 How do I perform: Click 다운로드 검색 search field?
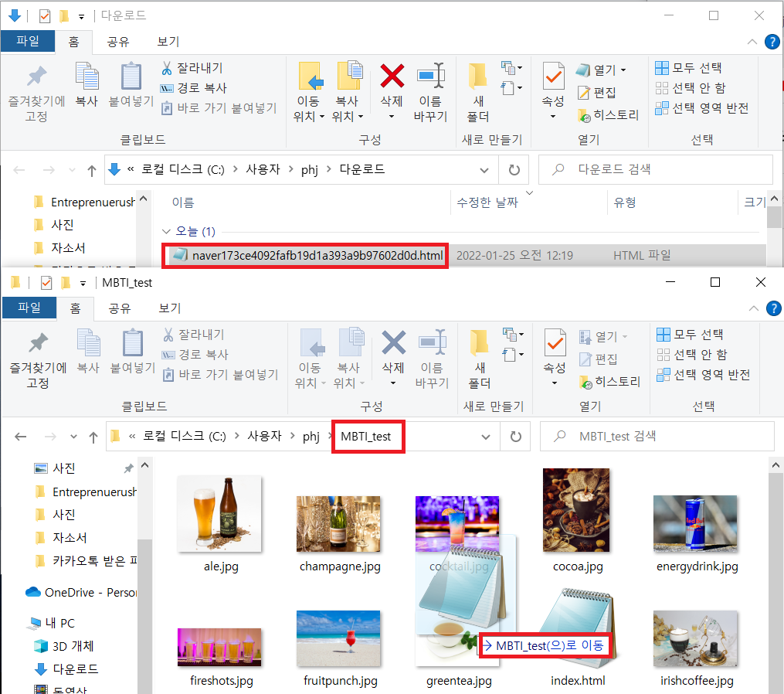[656, 169]
